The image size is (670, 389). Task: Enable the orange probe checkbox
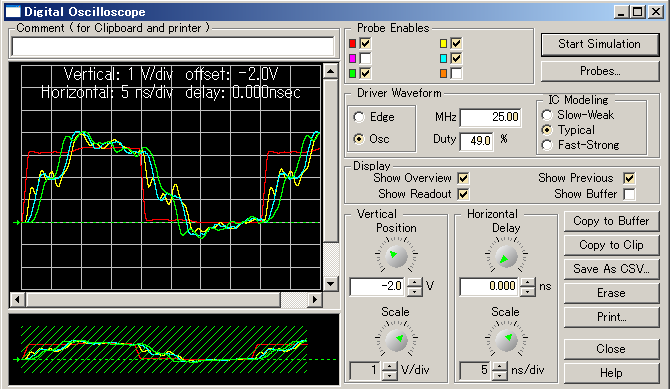point(456,73)
